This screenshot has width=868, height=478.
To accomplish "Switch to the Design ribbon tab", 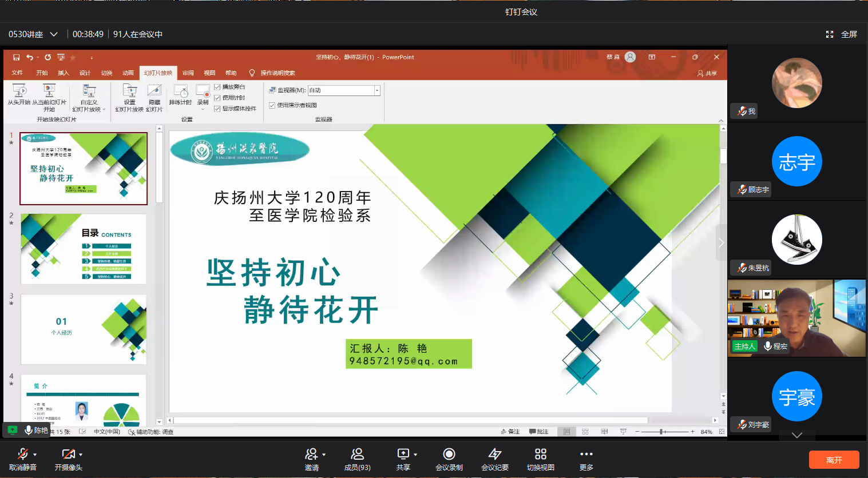I will (x=85, y=73).
